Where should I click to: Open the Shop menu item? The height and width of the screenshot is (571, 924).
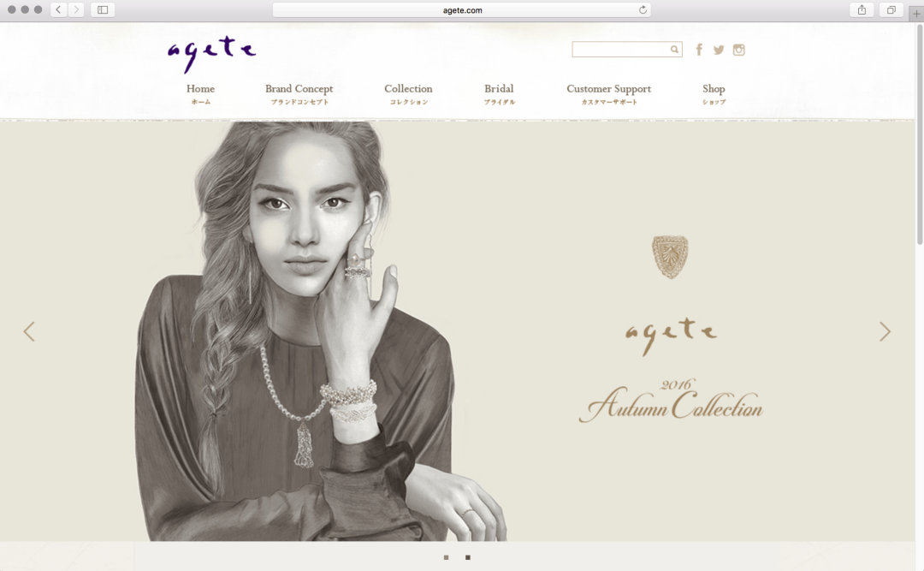(714, 94)
